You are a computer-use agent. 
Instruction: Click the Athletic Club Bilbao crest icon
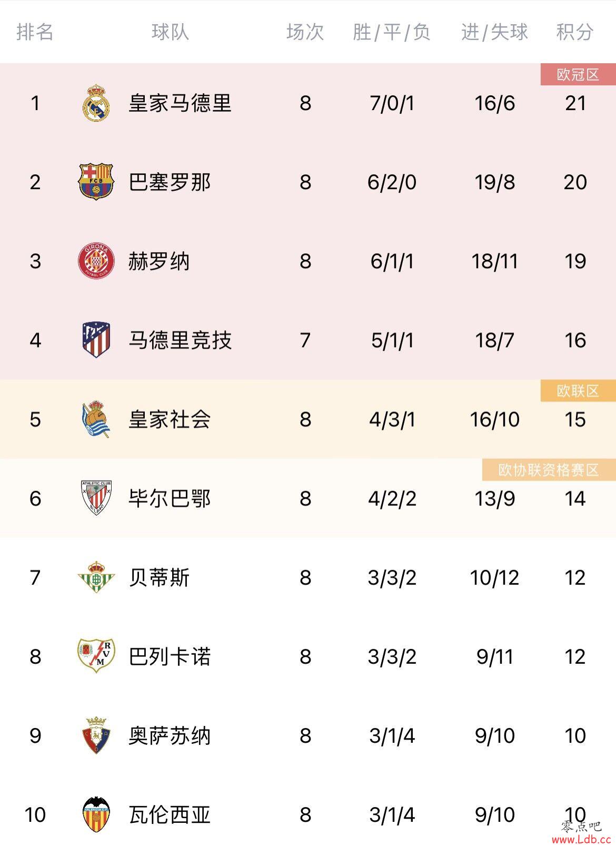(96, 498)
